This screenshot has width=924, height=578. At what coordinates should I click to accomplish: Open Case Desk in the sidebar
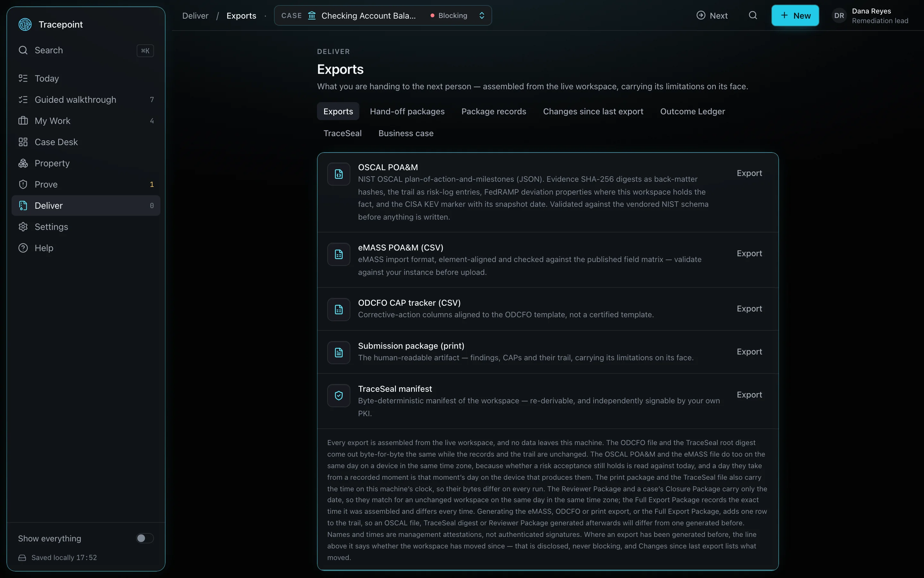(x=86, y=142)
